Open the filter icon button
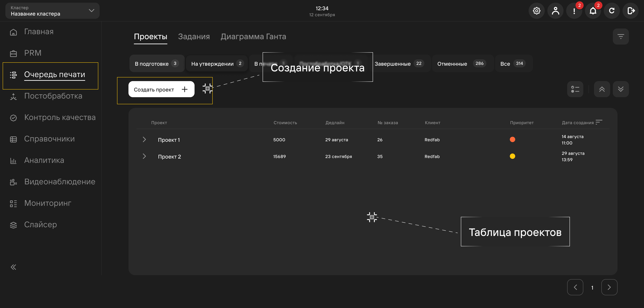Viewport: 644px width, 308px height. 621,37
